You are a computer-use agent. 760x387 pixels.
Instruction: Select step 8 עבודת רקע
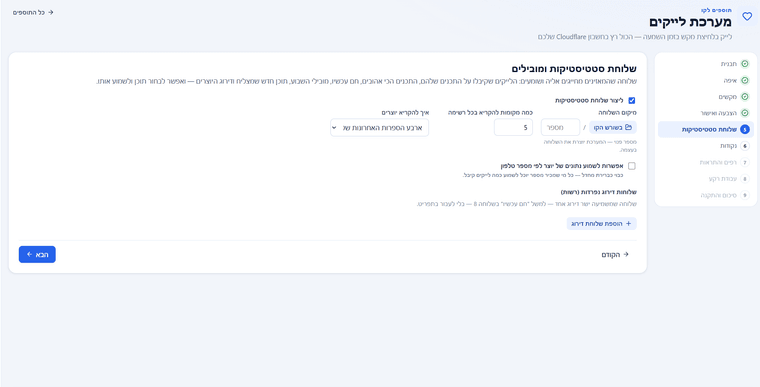tap(706, 179)
